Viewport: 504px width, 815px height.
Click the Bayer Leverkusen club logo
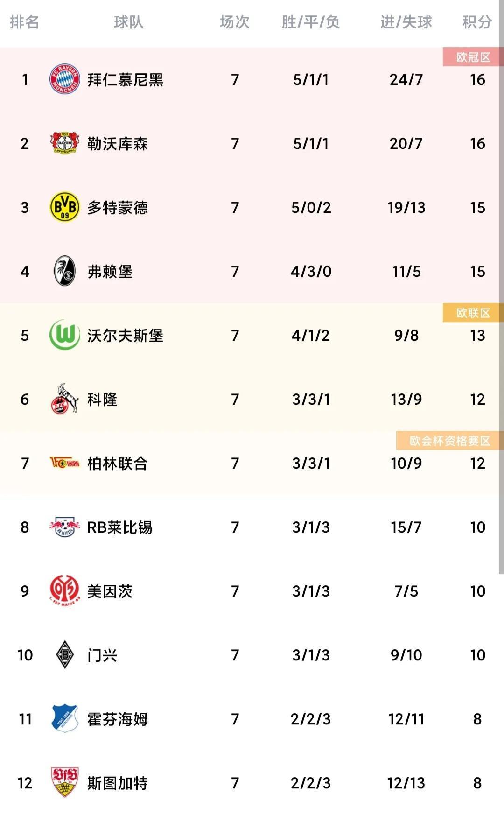[x=65, y=143]
